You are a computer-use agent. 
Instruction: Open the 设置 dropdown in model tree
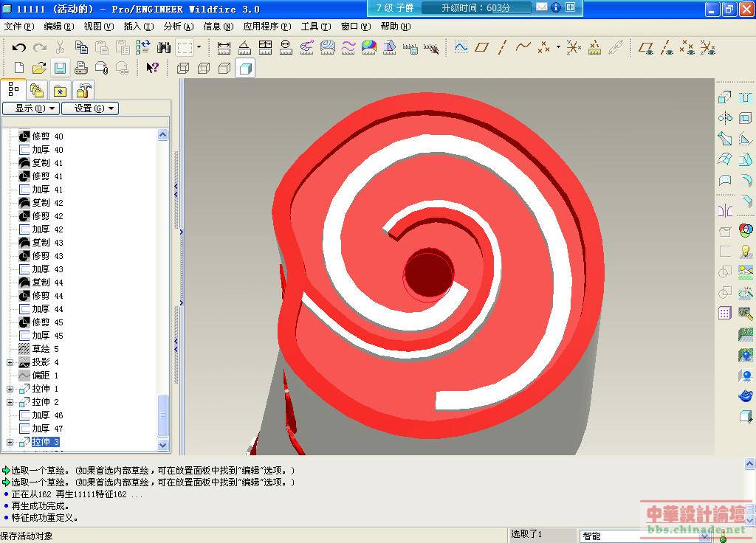[90, 108]
